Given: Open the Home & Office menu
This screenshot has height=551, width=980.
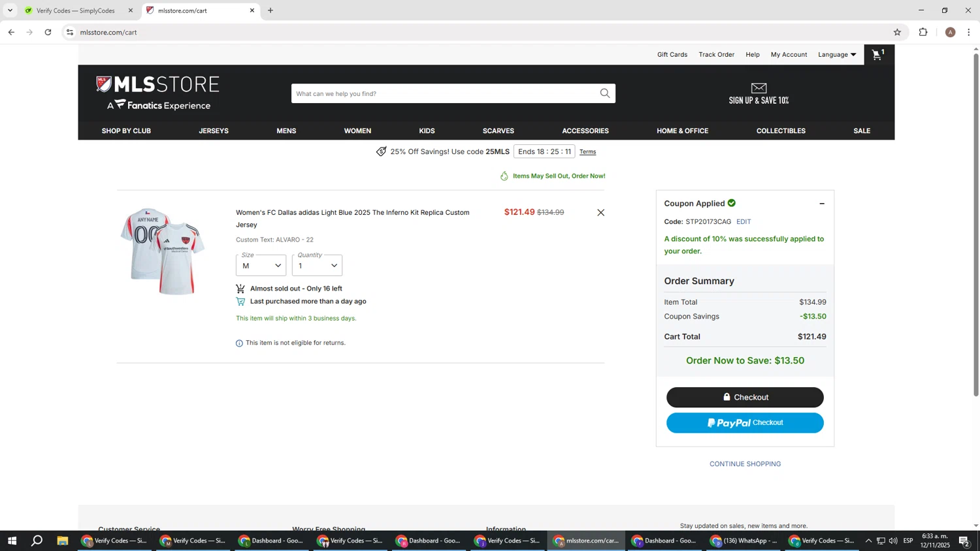Looking at the screenshot, I should 683,131.
